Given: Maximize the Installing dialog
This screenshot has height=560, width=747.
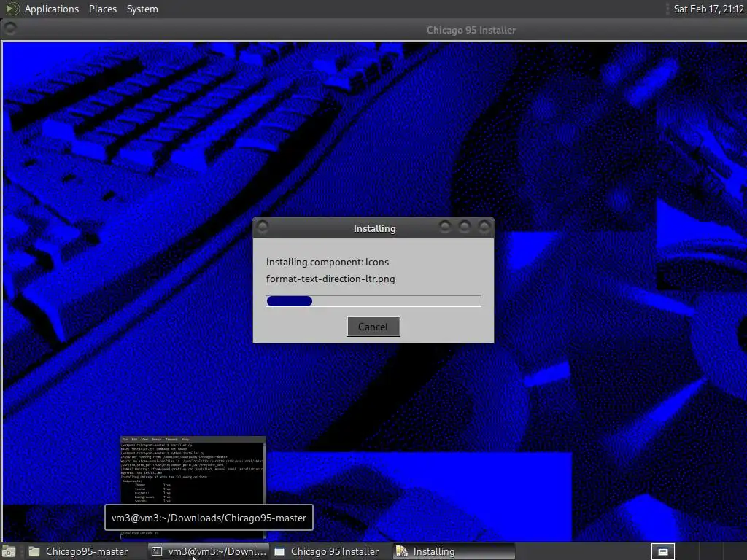Looking at the screenshot, I should (x=465, y=227).
